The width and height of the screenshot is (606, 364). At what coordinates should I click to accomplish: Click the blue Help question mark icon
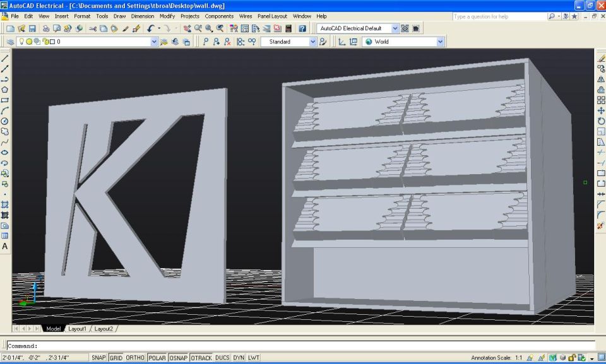click(x=302, y=28)
